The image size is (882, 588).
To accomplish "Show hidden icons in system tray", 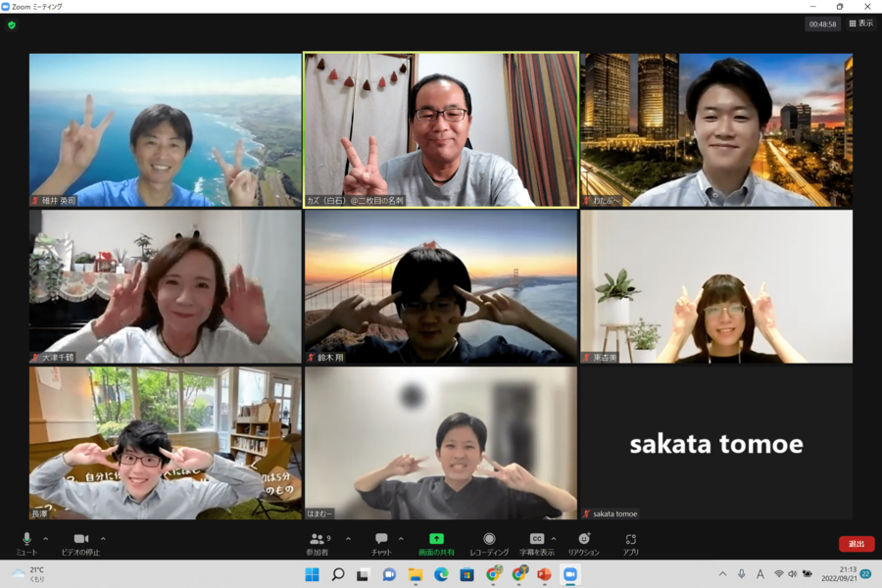I will tap(722, 574).
